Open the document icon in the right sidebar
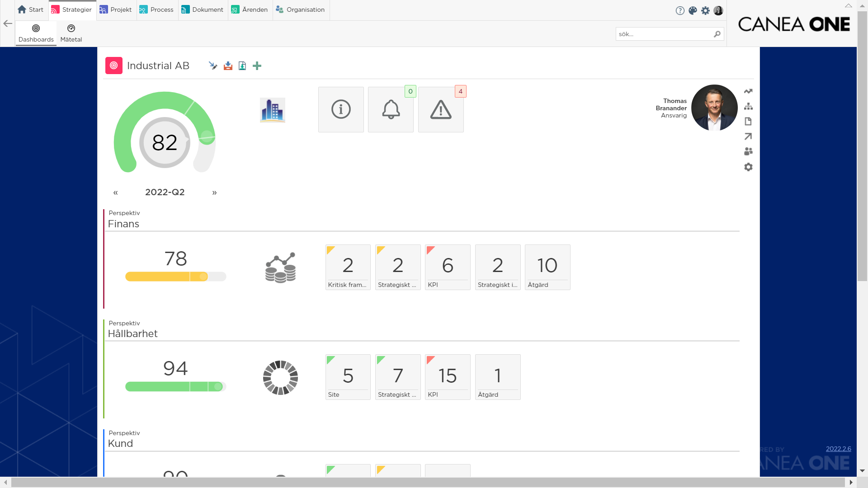The height and width of the screenshot is (488, 868). 749,121
